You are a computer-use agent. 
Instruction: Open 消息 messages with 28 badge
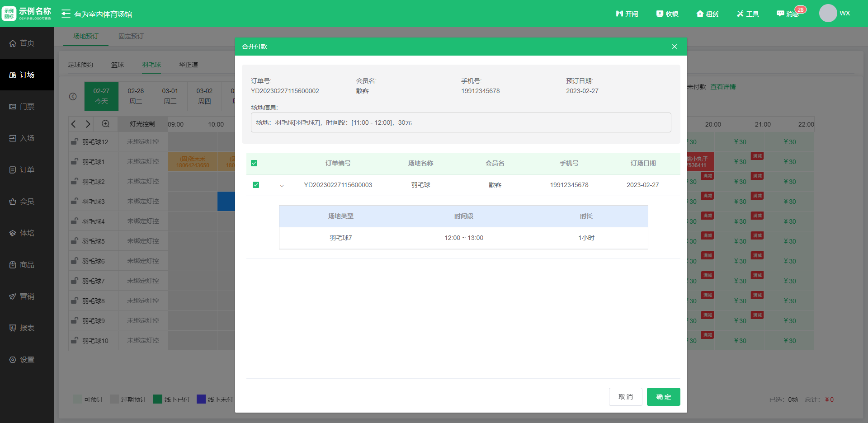(780, 14)
